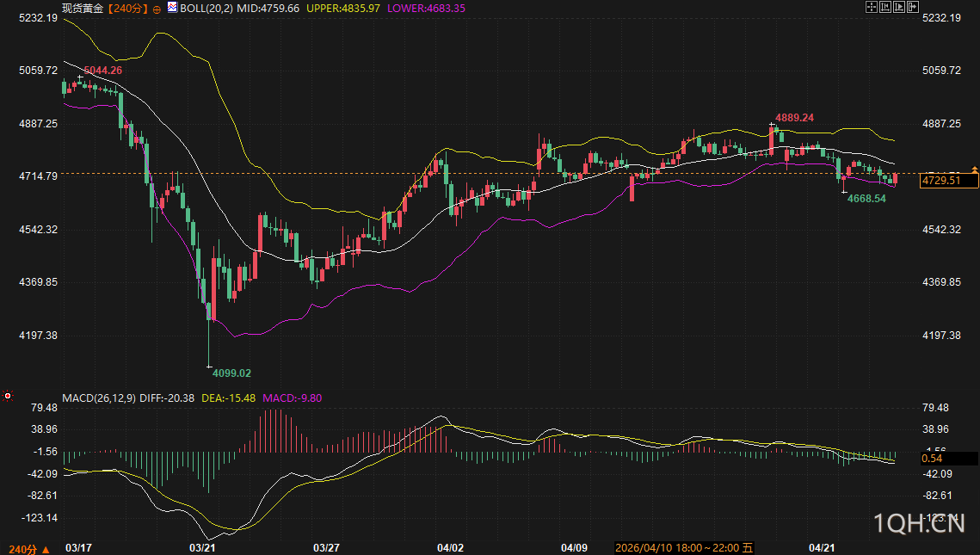This screenshot has width=980, height=555.
Task: Click the orange arrow marker above current price
Action: point(975,169)
